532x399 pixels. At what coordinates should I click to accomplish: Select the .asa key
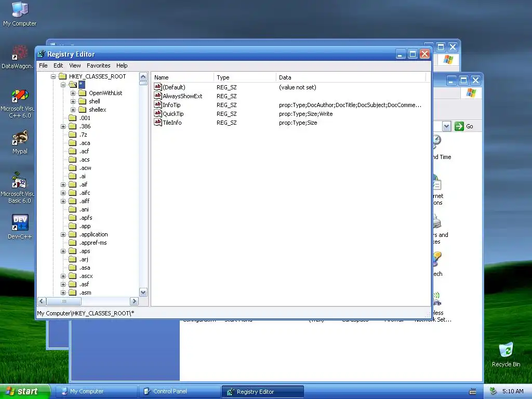coord(85,268)
